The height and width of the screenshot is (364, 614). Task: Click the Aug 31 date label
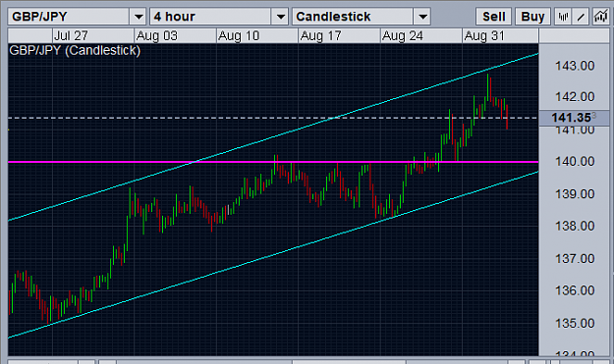484,36
